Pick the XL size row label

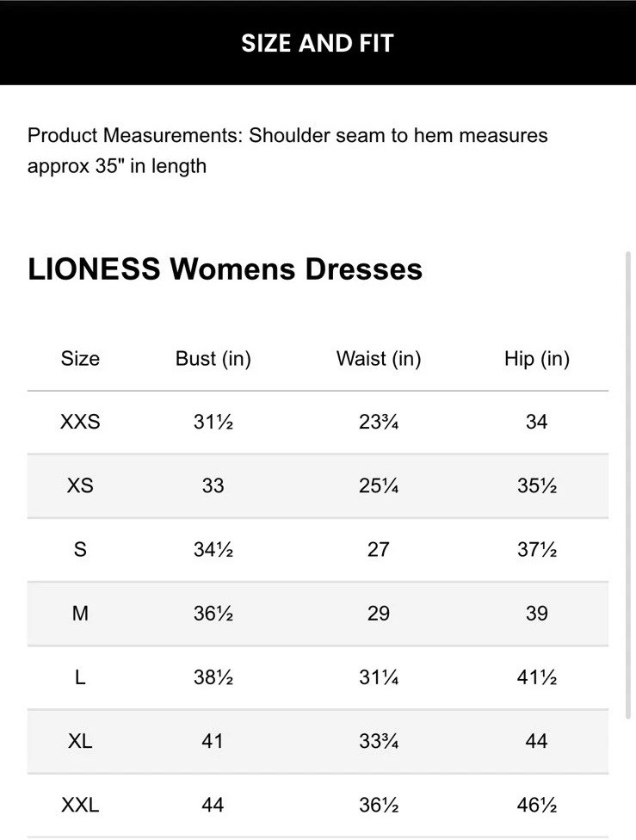80,741
